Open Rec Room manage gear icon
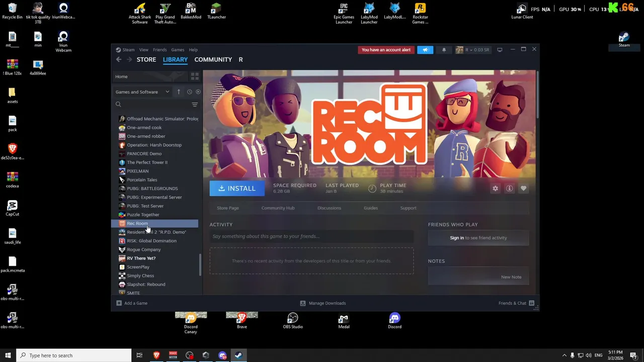 pyautogui.click(x=495, y=188)
